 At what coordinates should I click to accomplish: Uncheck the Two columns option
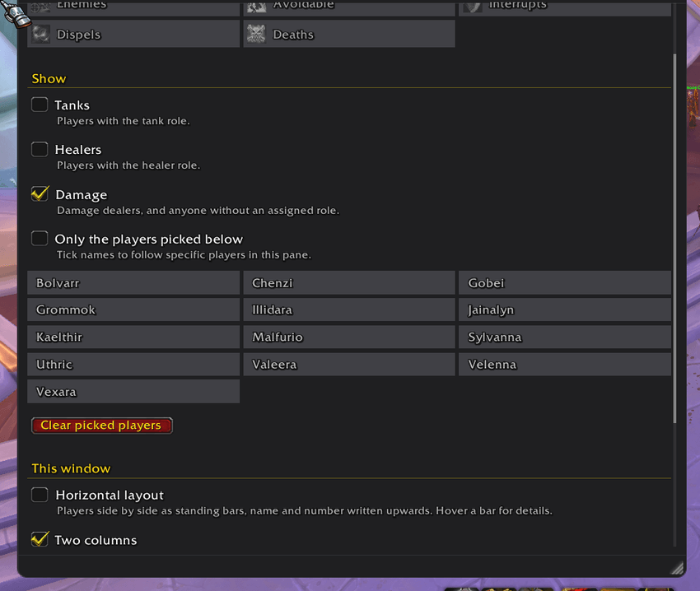tap(40, 539)
